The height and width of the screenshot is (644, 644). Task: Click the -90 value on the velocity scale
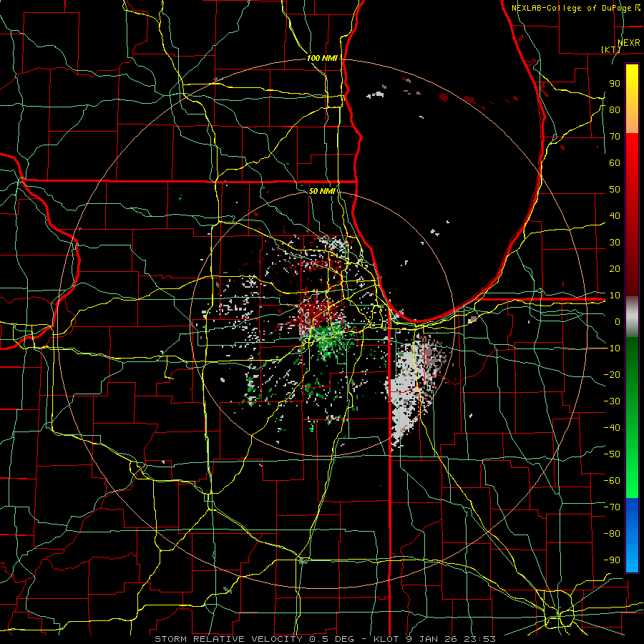[612, 560]
